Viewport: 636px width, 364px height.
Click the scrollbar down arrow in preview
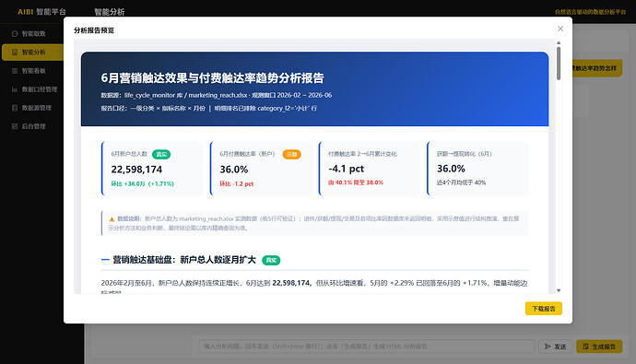559,290
